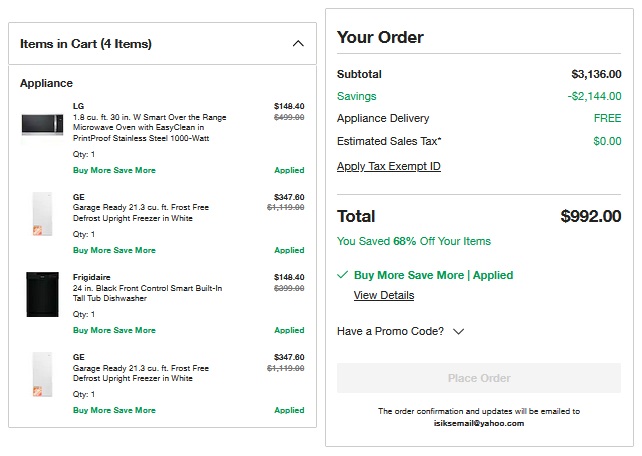The height and width of the screenshot is (456, 642).
Task: Click the GE freezer image above the Frigidaire item
Action: click(42, 213)
